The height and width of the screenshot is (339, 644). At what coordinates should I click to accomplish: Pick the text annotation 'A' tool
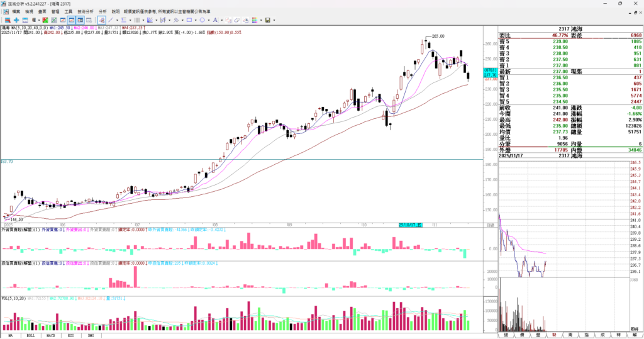tap(214, 20)
